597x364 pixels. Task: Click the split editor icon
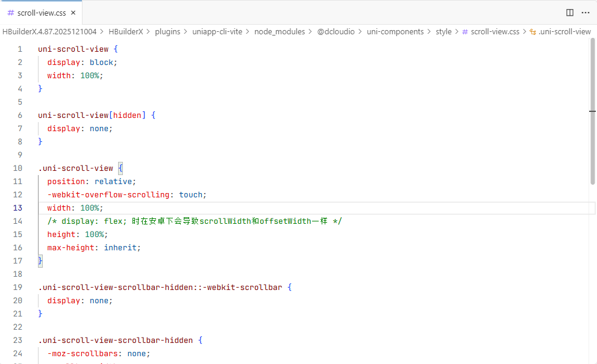coord(569,13)
